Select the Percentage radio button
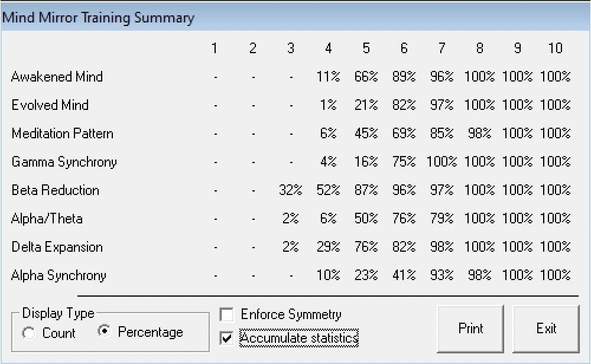The width and height of the screenshot is (591, 364). [x=104, y=331]
